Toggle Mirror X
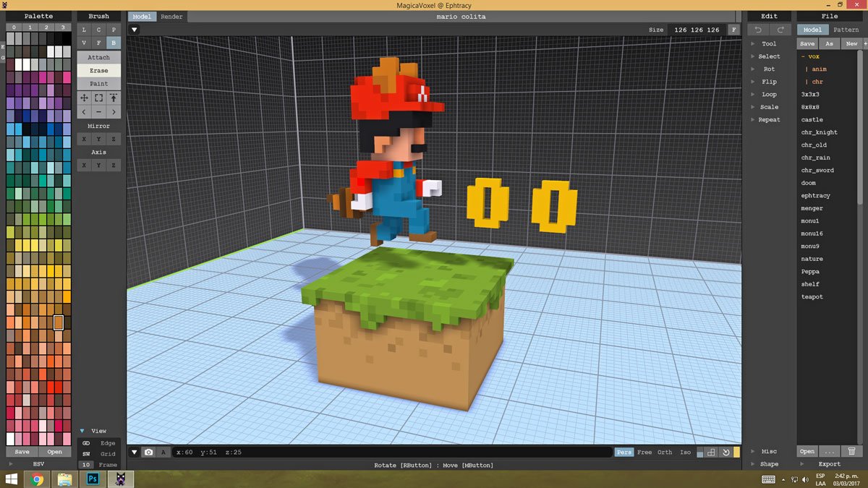The height and width of the screenshot is (488, 868). tap(84, 139)
